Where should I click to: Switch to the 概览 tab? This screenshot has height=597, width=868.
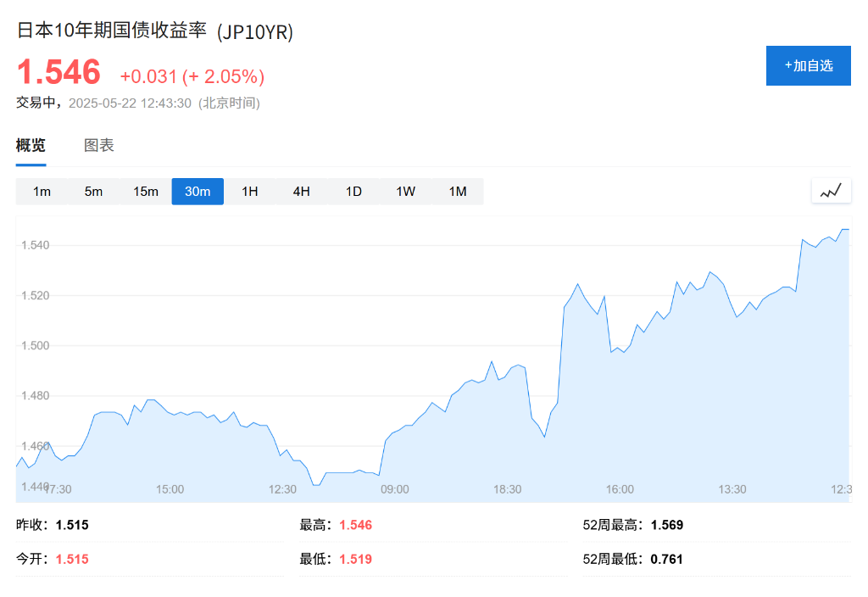[x=31, y=146]
